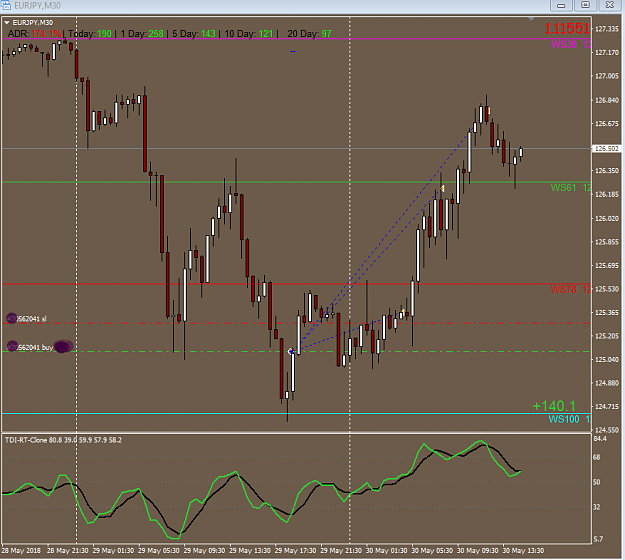625x560 pixels.
Task: Click the 5.7 indicator scale value
Action: [x=598, y=539]
